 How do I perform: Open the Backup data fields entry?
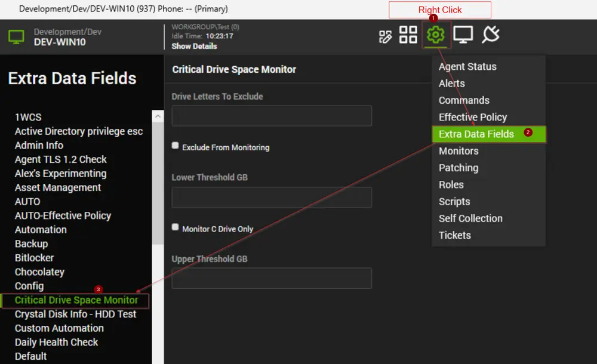point(31,244)
